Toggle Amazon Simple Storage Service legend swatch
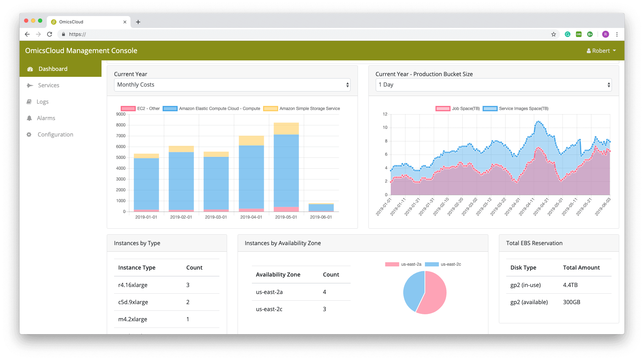The height and width of the screenshot is (360, 644). coord(271,109)
